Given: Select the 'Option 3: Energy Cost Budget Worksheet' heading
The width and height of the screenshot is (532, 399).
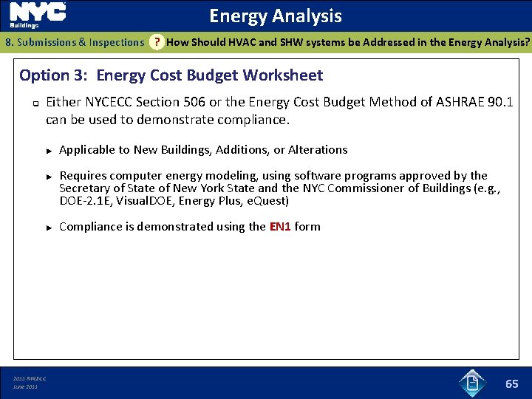Looking at the screenshot, I should coord(171,75).
